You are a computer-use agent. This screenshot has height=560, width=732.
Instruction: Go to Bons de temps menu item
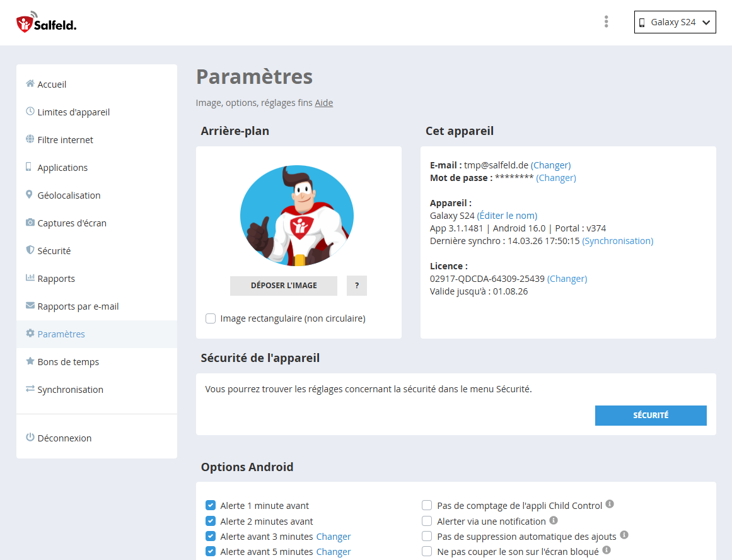click(x=68, y=362)
